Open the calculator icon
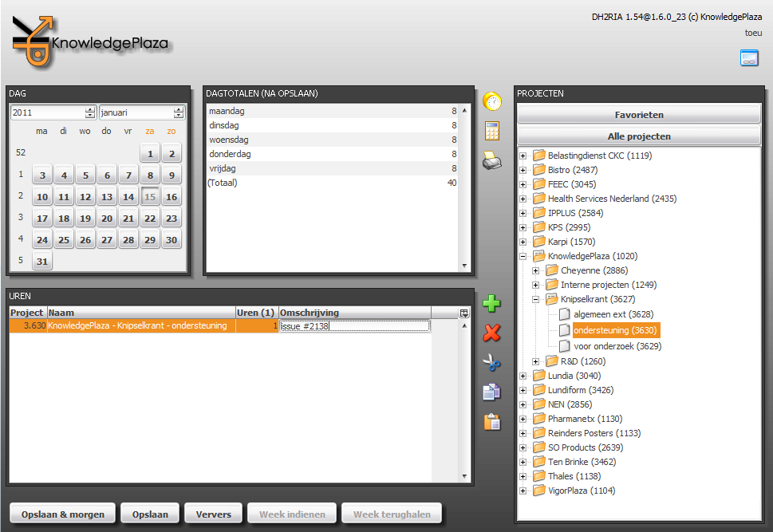The image size is (773, 532). coord(492,131)
